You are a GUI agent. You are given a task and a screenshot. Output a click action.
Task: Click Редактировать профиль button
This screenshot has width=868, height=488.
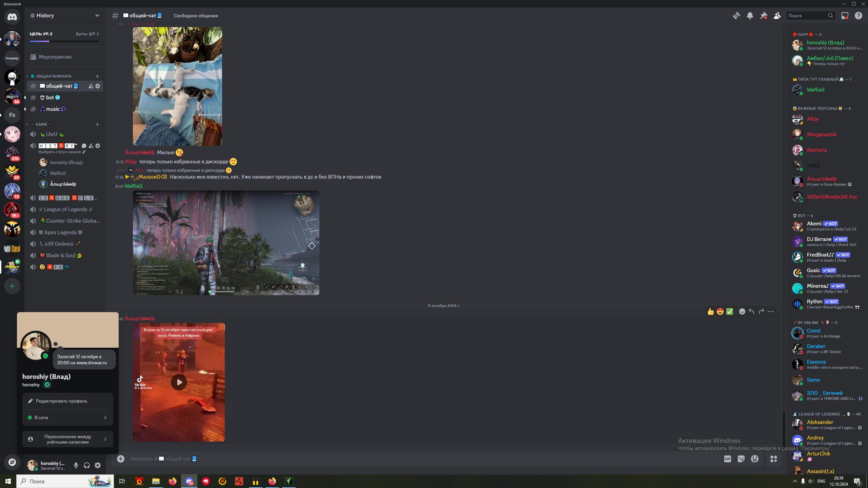(x=68, y=401)
